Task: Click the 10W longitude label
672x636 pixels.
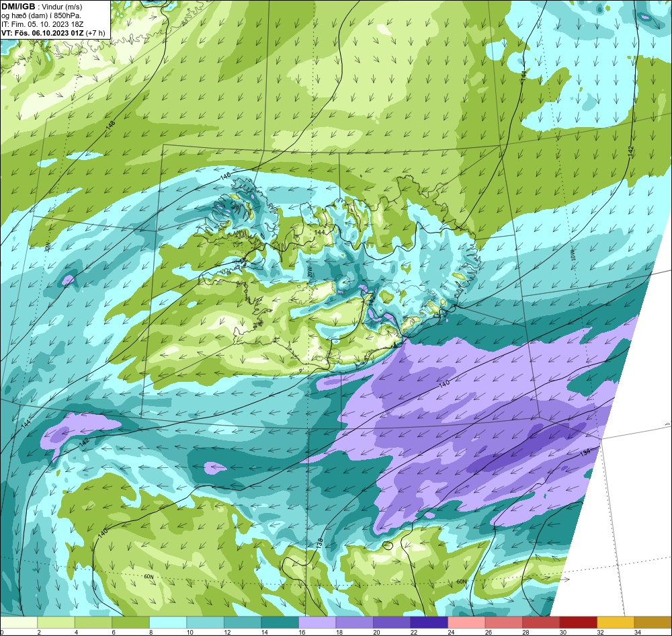Action: tap(573, 255)
